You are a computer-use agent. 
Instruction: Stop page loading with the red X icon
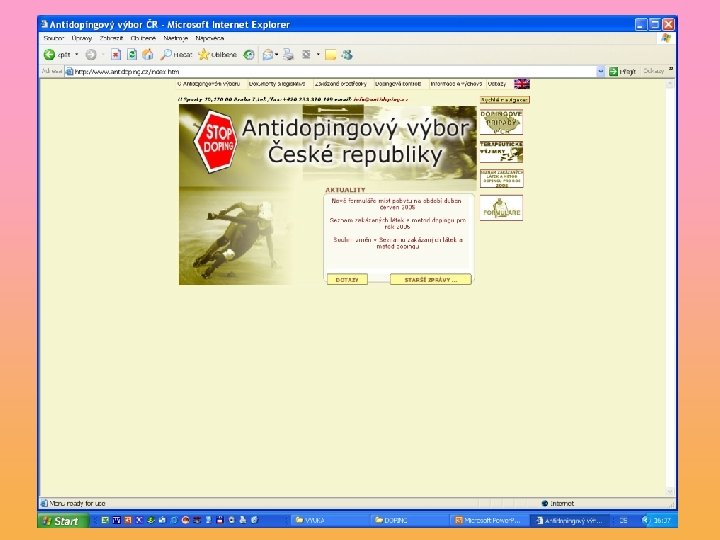pos(116,55)
